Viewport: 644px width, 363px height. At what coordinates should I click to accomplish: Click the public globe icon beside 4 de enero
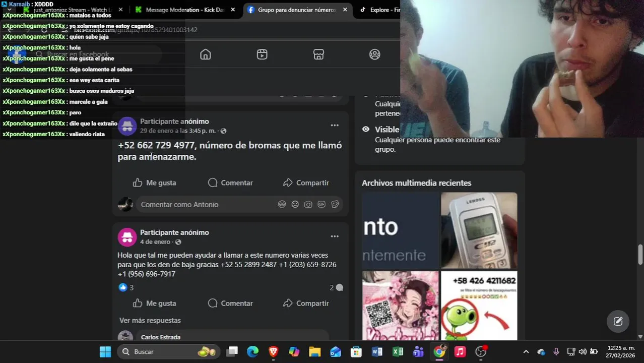[178, 242]
